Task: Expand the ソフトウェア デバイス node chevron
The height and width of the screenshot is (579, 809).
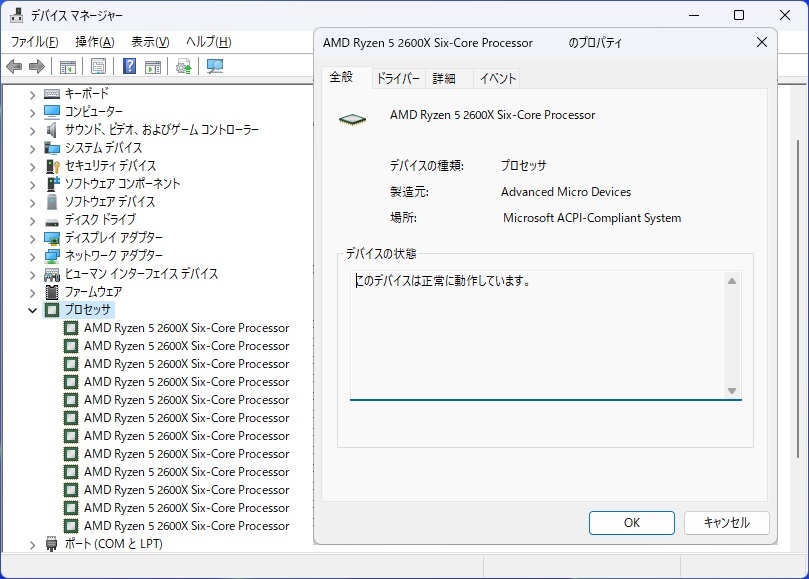Action: (33, 203)
